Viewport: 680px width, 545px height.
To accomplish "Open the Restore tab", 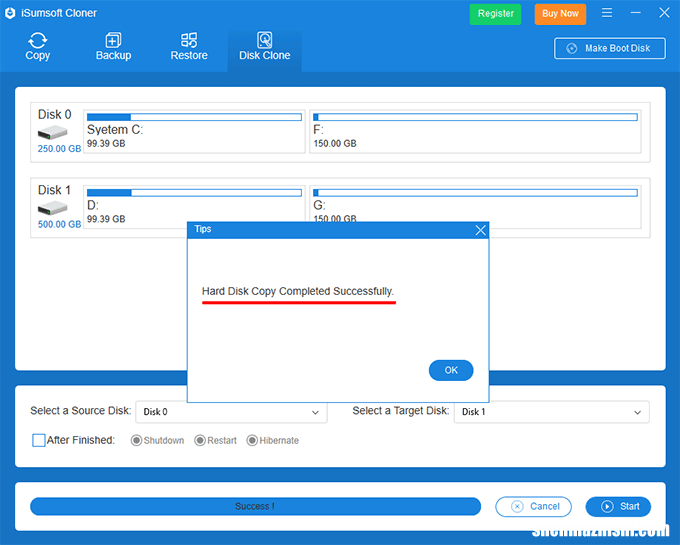I will tap(189, 47).
